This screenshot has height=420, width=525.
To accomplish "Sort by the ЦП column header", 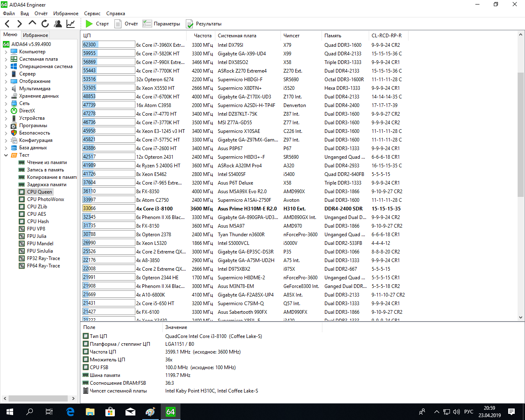I will point(134,36).
